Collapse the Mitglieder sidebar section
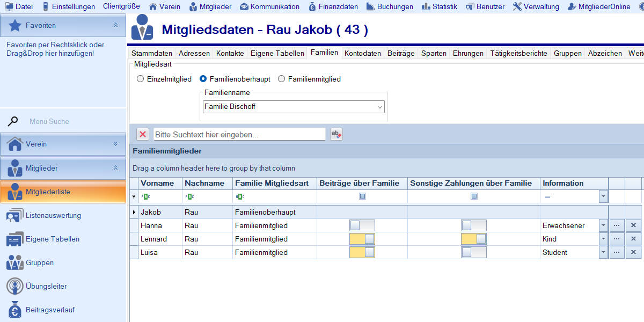The height and width of the screenshot is (322, 644). (x=115, y=168)
